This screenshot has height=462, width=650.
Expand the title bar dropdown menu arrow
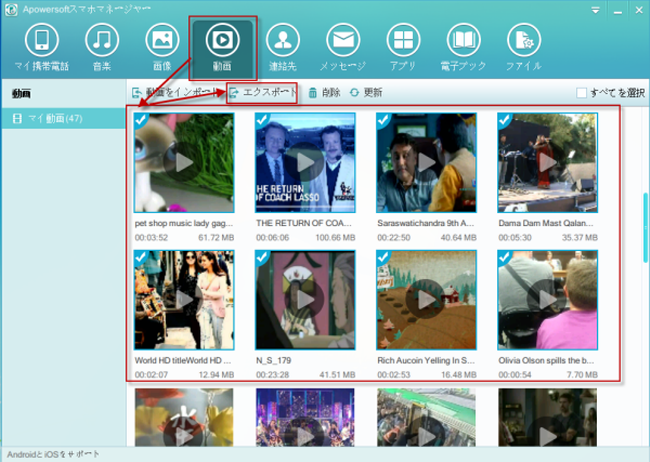coord(595,10)
